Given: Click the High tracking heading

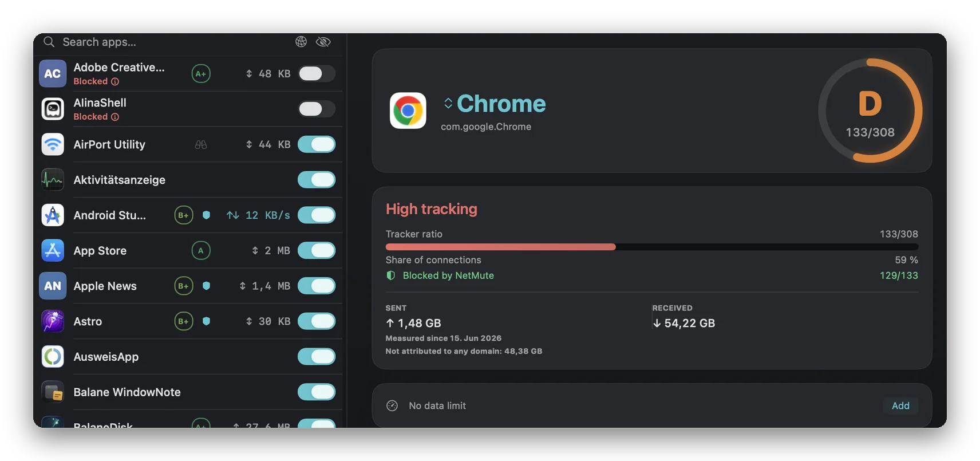Looking at the screenshot, I should pos(432,209).
